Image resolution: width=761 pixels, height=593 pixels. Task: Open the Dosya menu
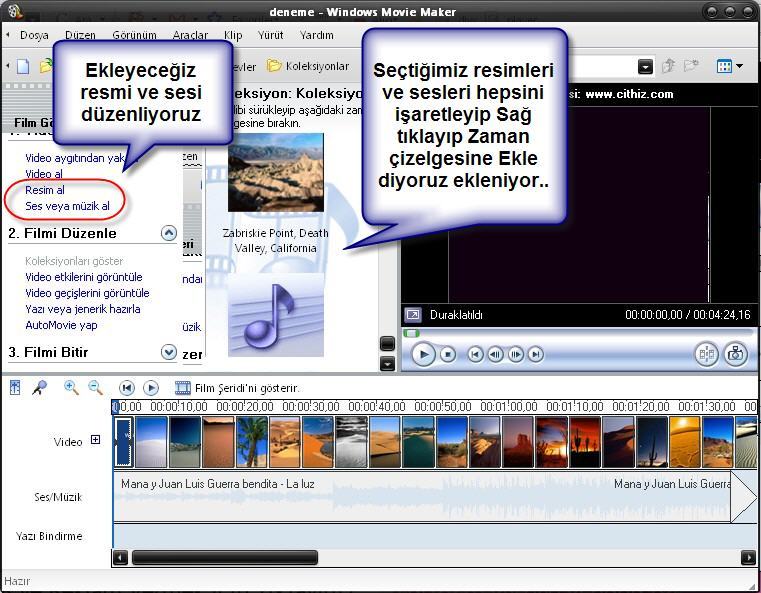pyautogui.click(x=34, y=35)
